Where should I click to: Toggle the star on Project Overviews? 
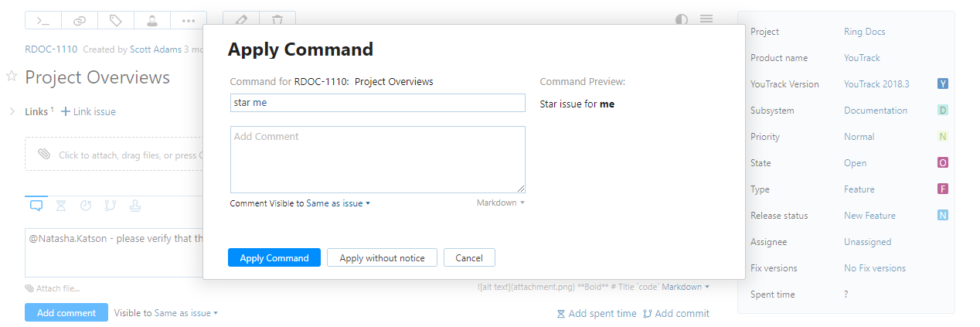(12, 77)
